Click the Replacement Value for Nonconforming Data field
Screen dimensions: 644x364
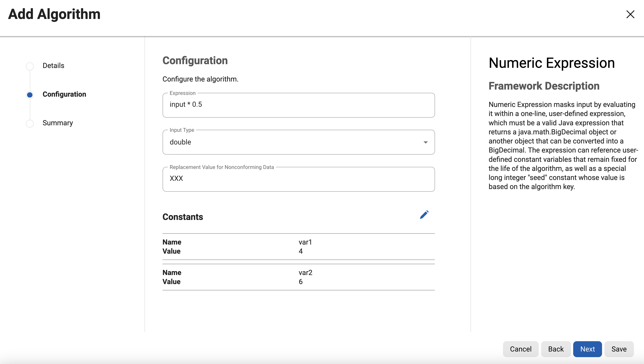pos(298,179)
